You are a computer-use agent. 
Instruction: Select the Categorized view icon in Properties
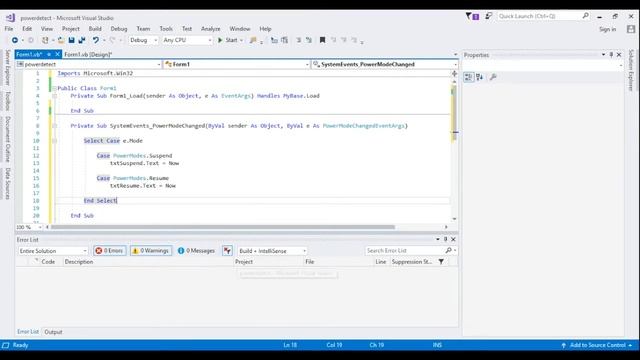point(469,77)
